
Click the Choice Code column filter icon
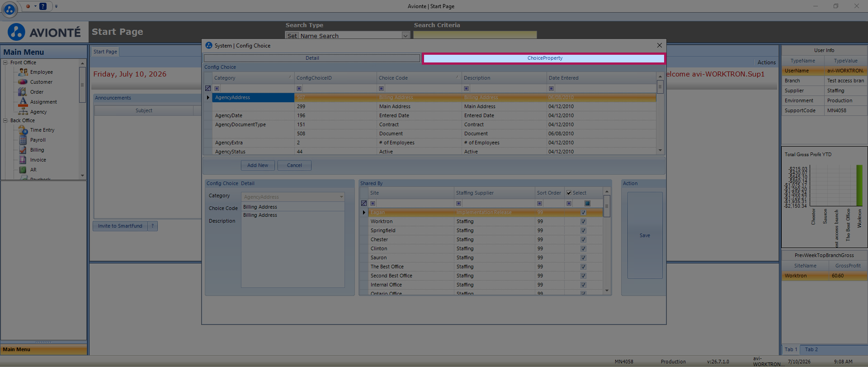[382, 89]
